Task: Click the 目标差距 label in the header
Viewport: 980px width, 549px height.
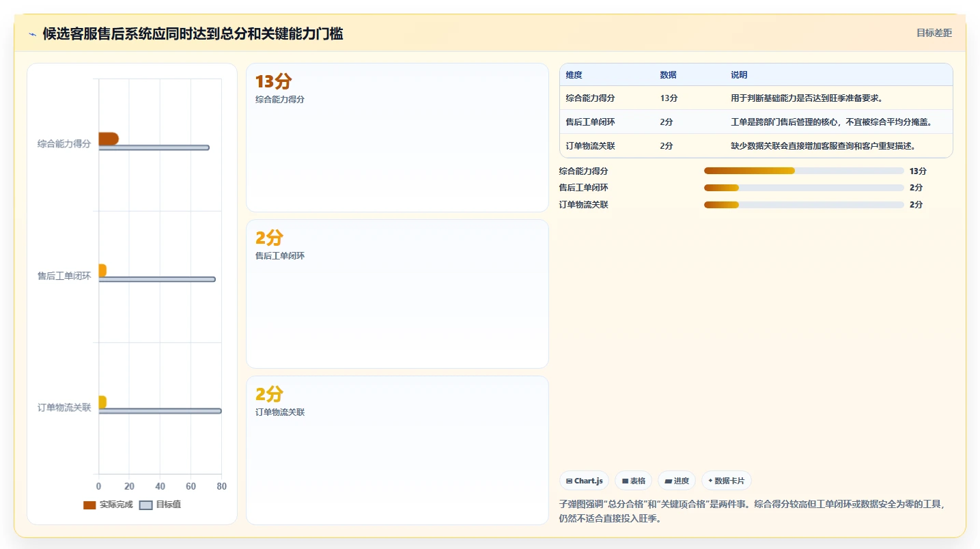Action: [x=934, y=33]
